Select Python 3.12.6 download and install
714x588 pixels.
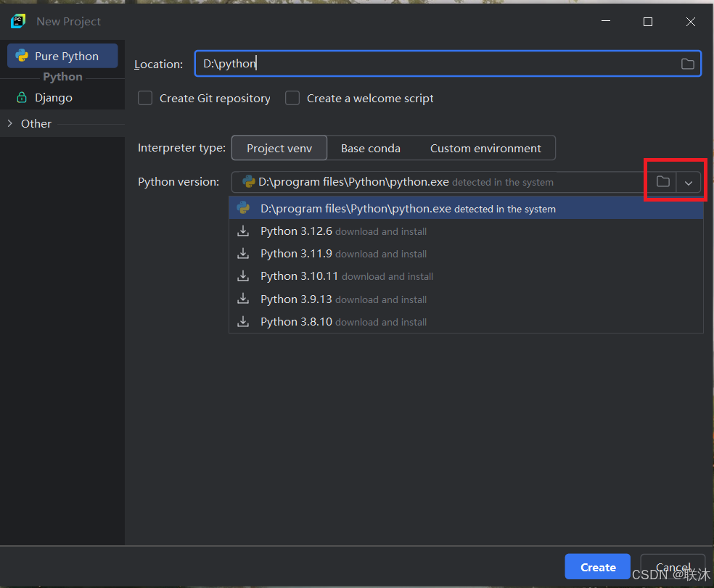467,231
